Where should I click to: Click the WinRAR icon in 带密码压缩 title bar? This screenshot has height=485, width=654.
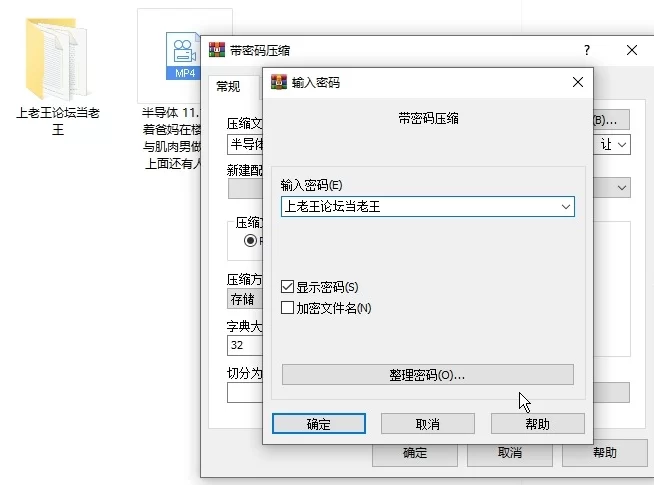point(217,50)
